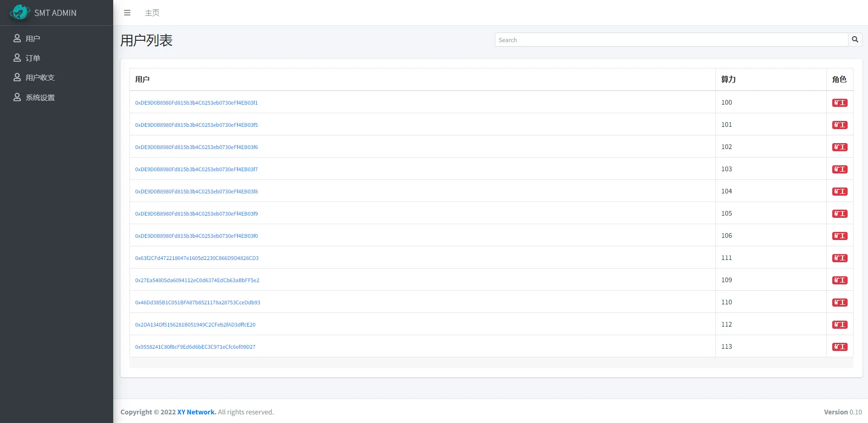Click the icon beside 系统设置

(x=17, y=97)
